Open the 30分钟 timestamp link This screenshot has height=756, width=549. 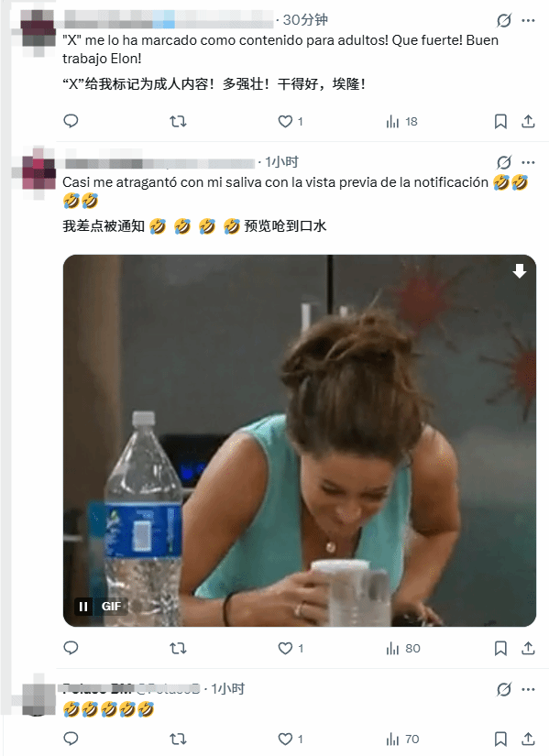pos(305,20)
